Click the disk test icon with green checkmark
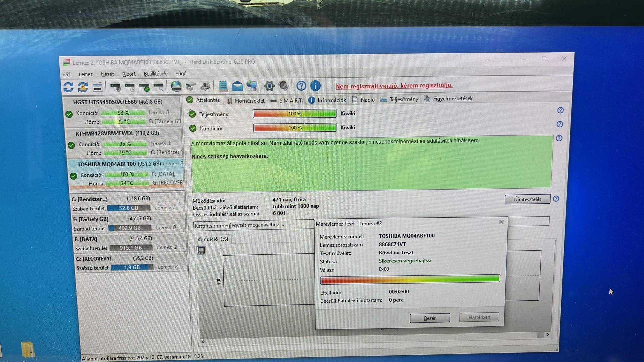Image resolution: width=644 pixels, height=362 pixels. point(144,87)
